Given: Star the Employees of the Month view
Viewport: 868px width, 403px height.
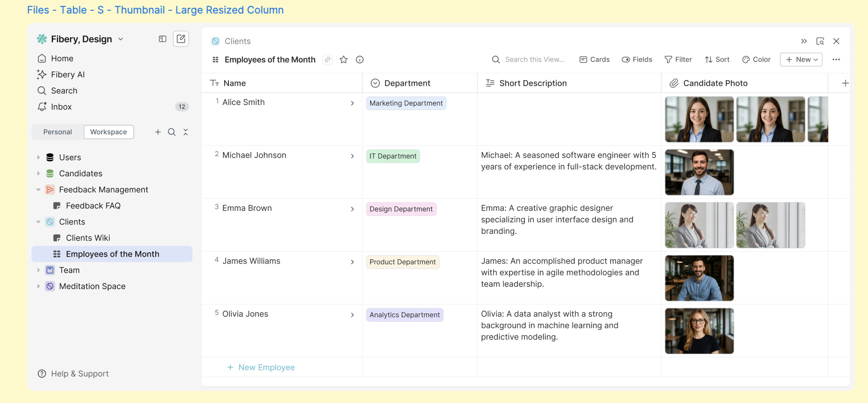Looking at the screenshot, I should click(344, 60).
